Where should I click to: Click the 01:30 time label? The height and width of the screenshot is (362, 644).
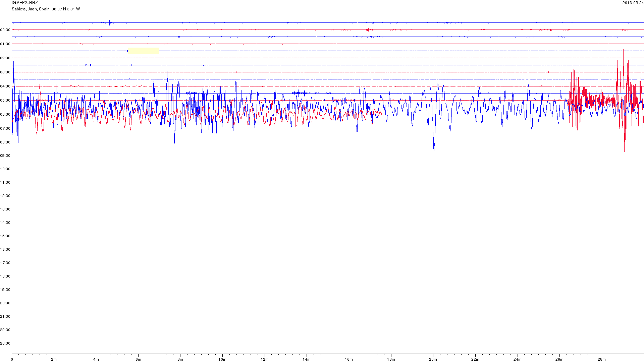pos(5,44)
